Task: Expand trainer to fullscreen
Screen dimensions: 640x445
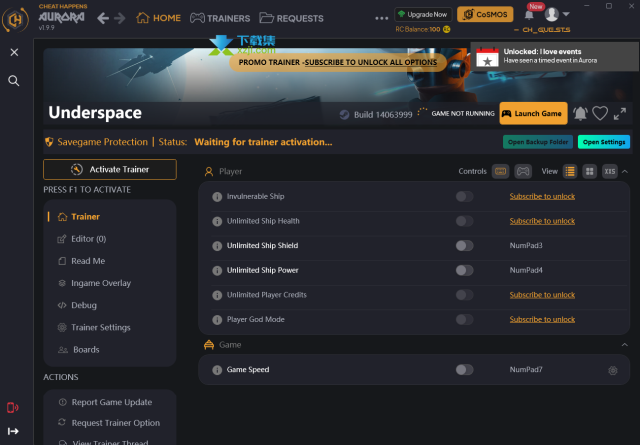Action: (x=620, y=114)
